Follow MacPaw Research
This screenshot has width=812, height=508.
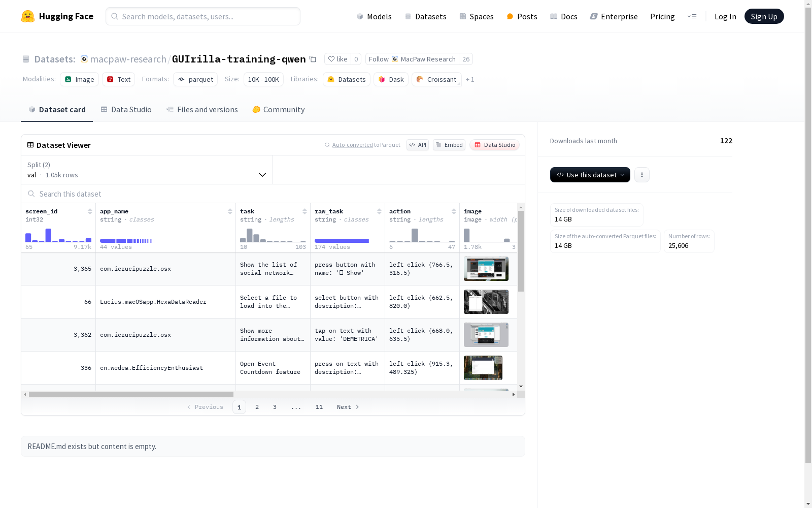[412, 59]
